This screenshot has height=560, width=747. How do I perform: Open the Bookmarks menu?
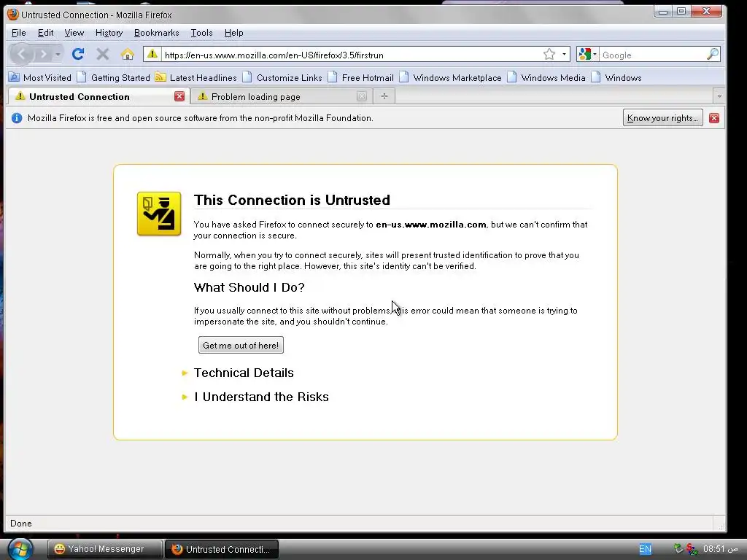pos(156,33)
